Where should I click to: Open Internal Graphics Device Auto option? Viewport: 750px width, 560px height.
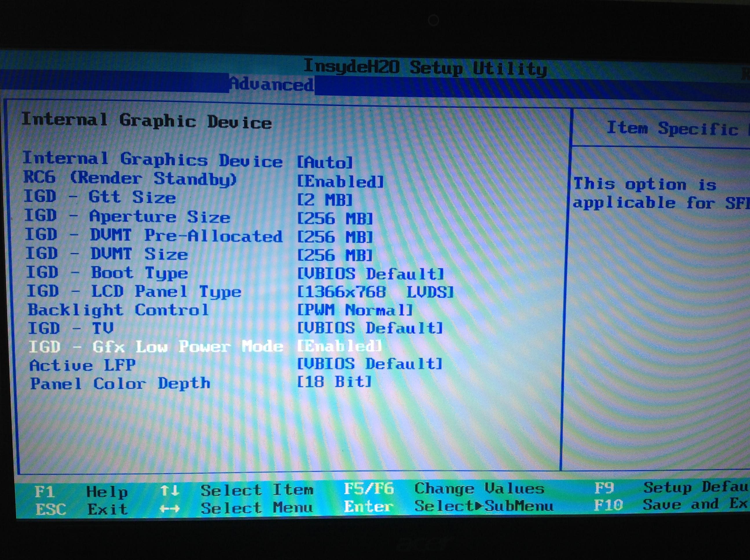(x=325, y=162)
